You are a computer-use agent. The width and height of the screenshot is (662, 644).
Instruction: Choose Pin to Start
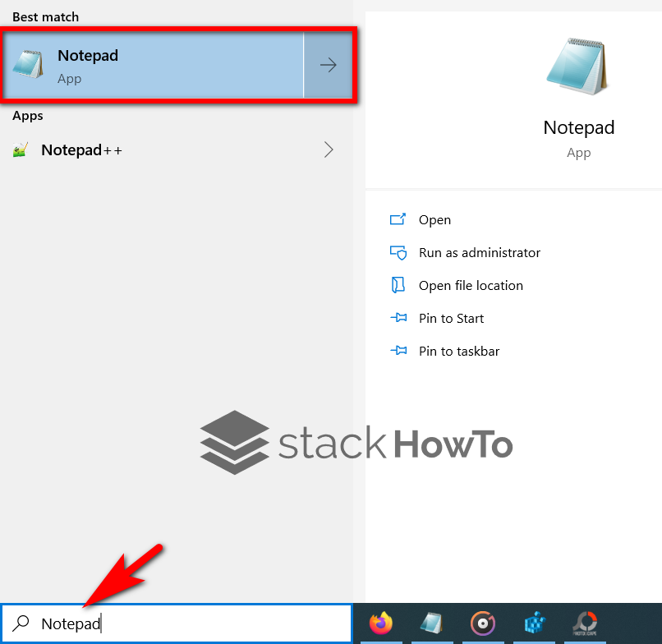[x=451, y=319]
